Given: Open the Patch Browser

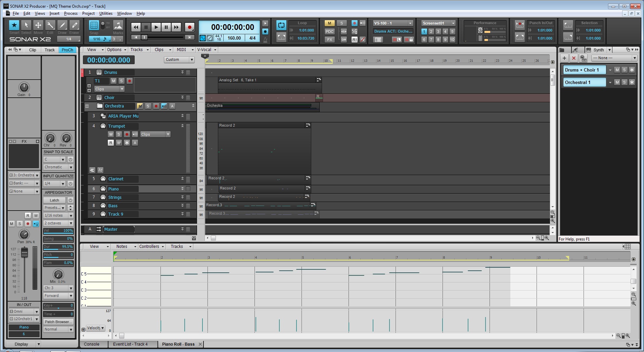Looking at the screenshot, I should coord(58,322).
